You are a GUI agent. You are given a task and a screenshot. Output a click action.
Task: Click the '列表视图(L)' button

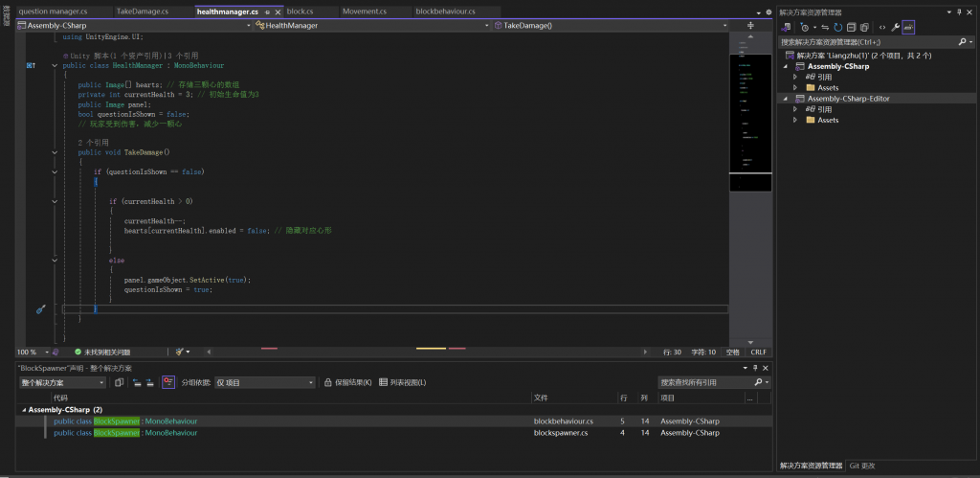click(x=403, y=382)
